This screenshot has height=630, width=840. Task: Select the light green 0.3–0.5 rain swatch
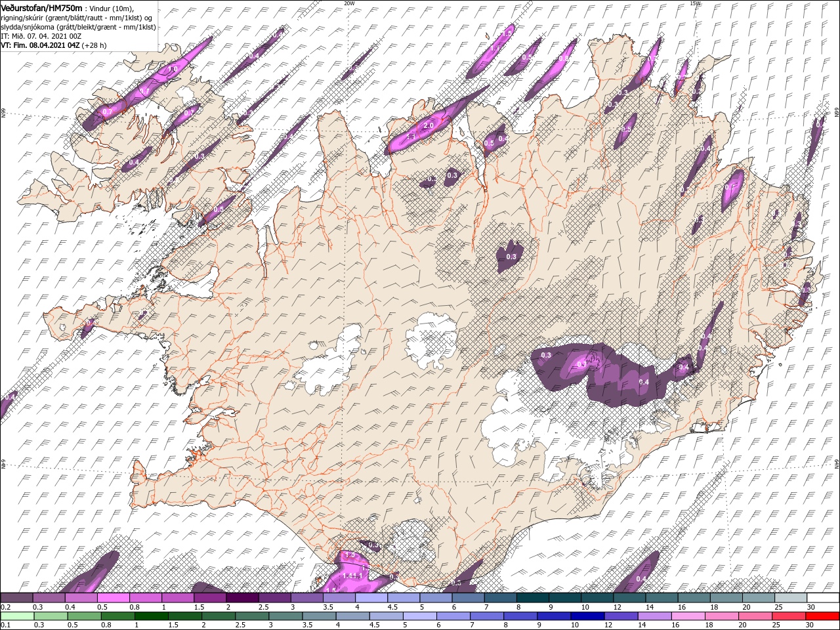coord(50,616)
